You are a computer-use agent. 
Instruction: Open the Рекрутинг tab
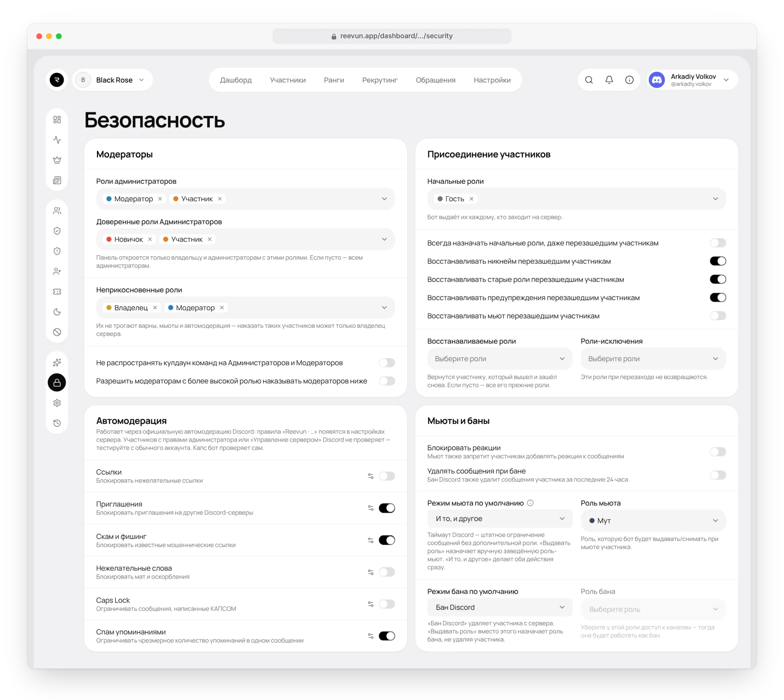pos(380,80)
